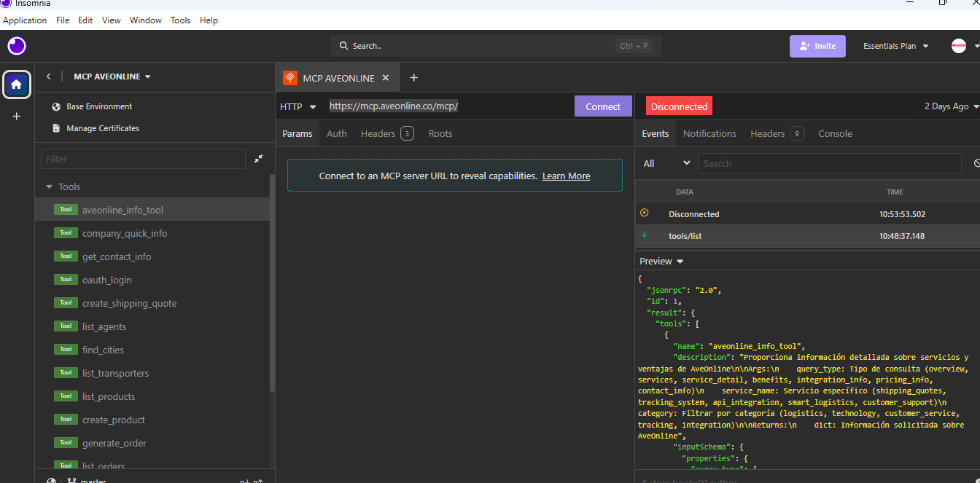The width and height of the screenshot is (980, 483).
Task: Click the Disconnected event status icon
Action: pos(644,213)
